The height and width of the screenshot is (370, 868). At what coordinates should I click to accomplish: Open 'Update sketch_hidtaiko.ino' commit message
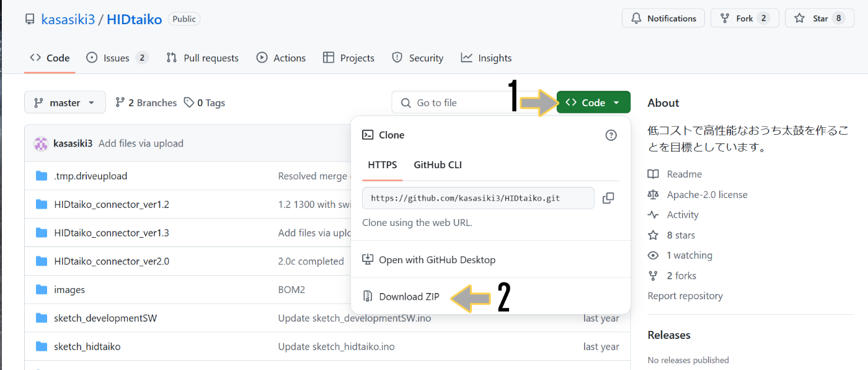337,346
